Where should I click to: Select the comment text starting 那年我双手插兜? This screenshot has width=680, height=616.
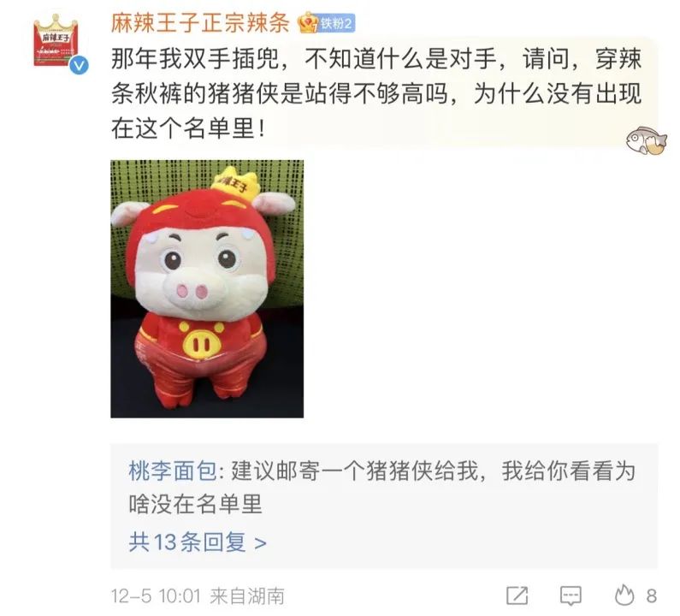point(376,94)
